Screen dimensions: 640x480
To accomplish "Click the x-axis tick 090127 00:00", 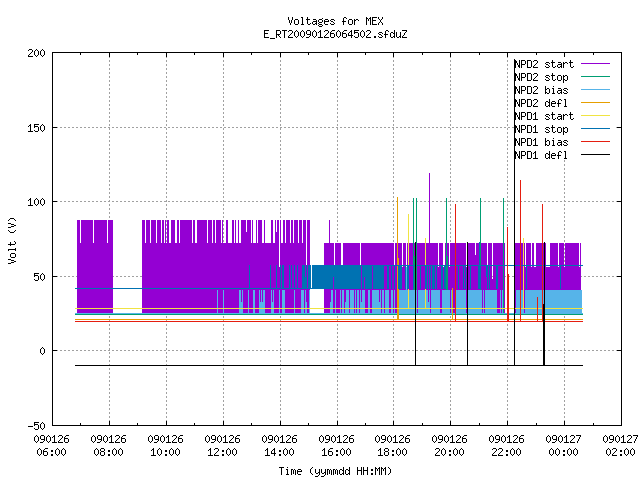I will pyautogui.click(x=564, y=446).
